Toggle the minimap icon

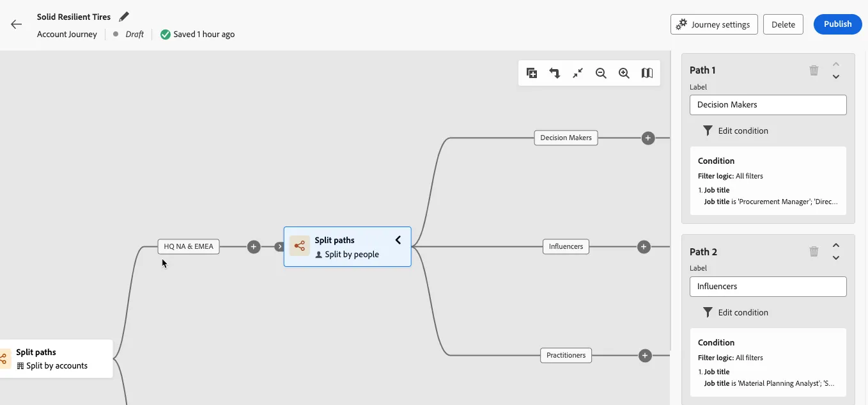pyautogui.click(x=647, y=73)
